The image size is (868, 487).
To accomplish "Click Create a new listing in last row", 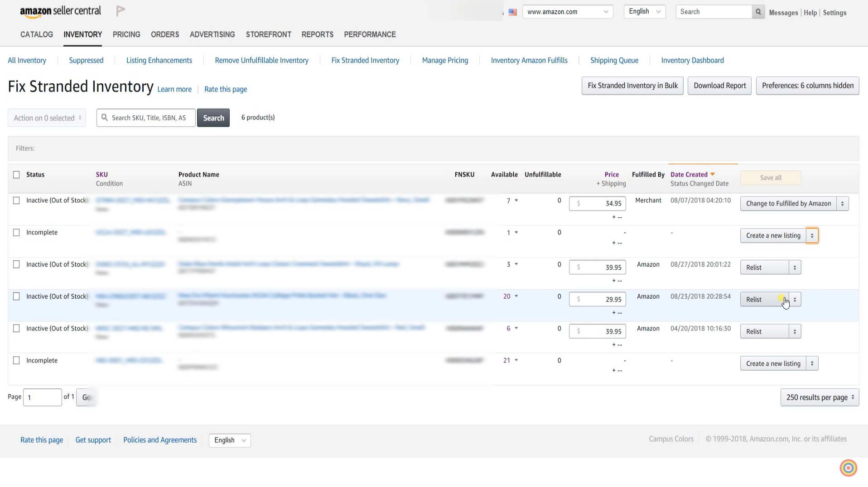I will 773,363.
